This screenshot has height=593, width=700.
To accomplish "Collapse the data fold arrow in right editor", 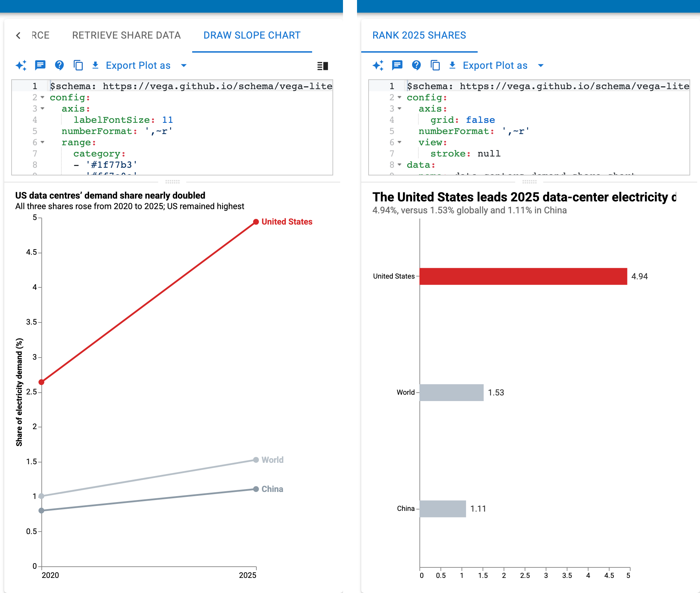I will point(399,165).
